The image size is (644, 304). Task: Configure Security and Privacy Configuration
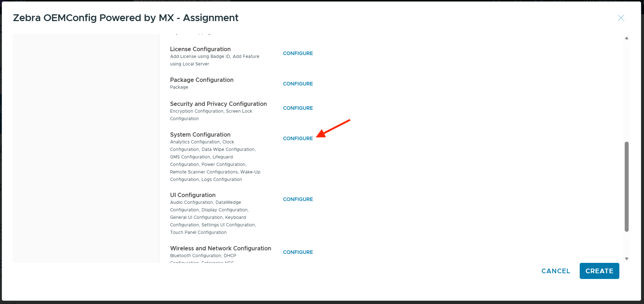(298, 108)
